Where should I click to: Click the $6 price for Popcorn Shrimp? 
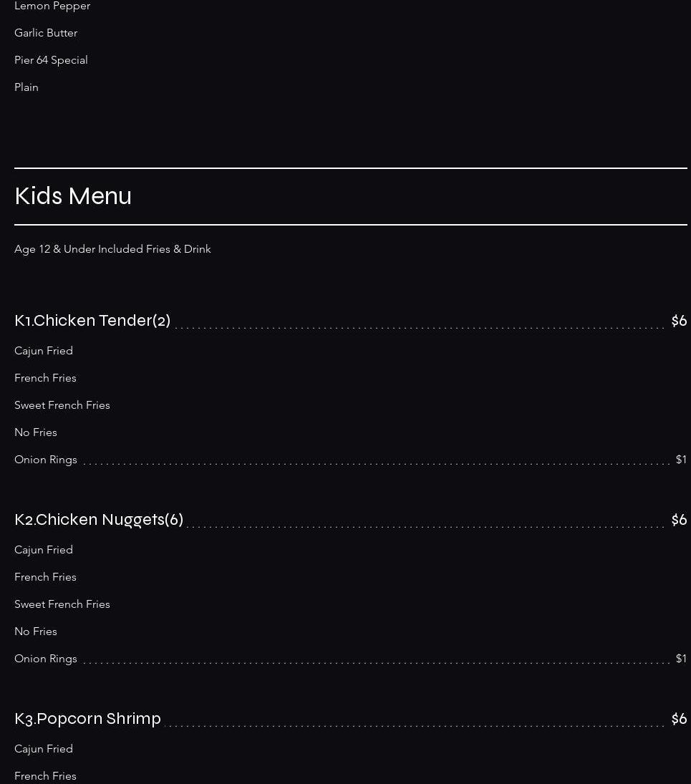[679, 719]
